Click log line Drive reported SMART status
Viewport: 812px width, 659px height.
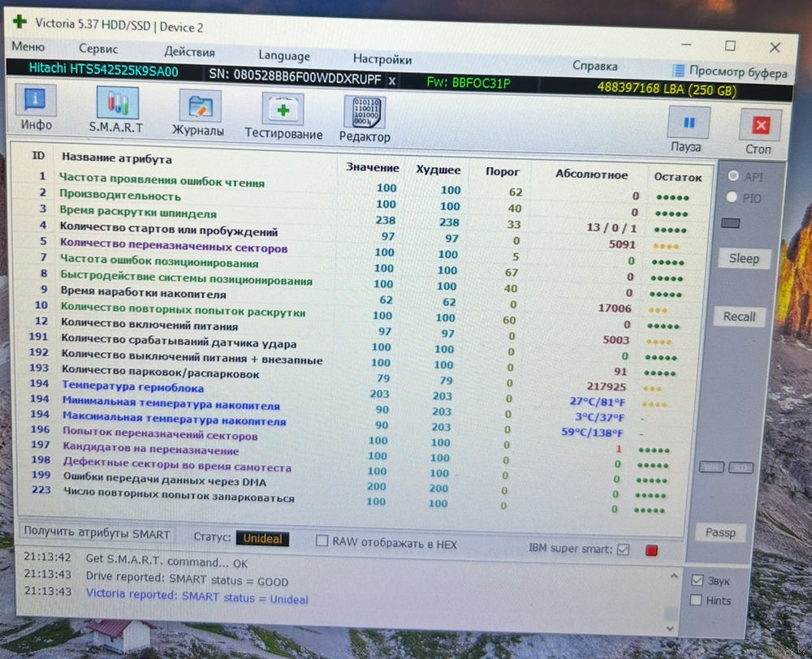click(187, 579)
